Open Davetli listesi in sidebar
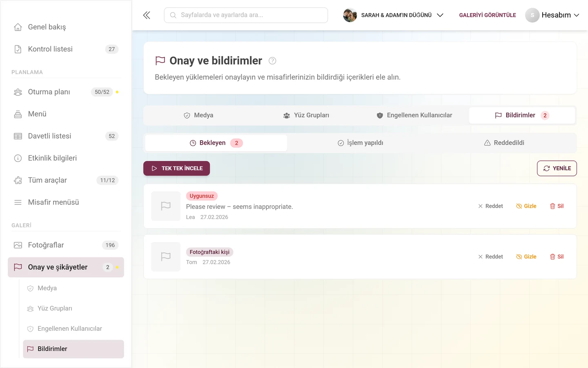This screenshot has height=368, width=588. coord(66,136)
